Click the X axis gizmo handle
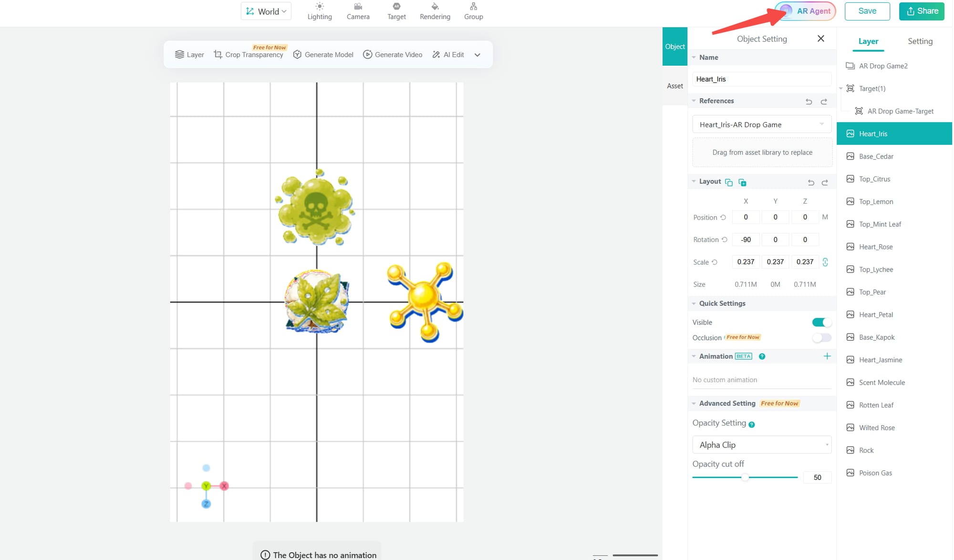This screenshot has height=560, width=954. click(224, 486)
